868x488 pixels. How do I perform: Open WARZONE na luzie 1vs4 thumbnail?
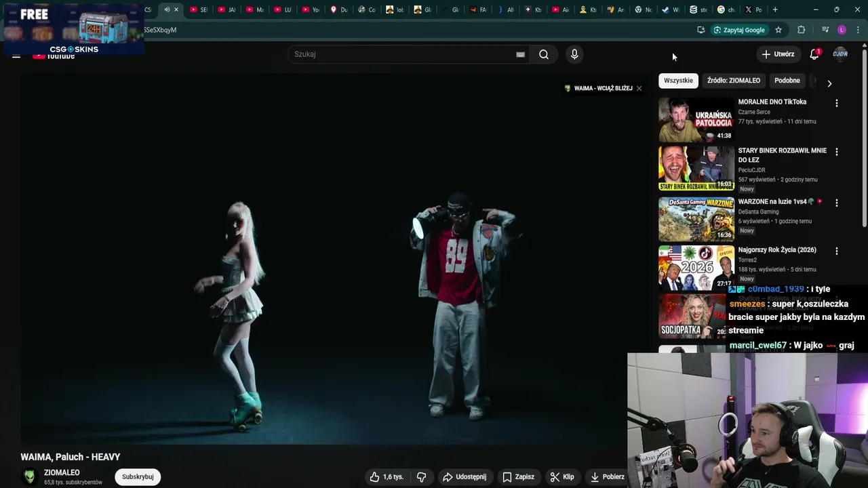tap(696, 218)
